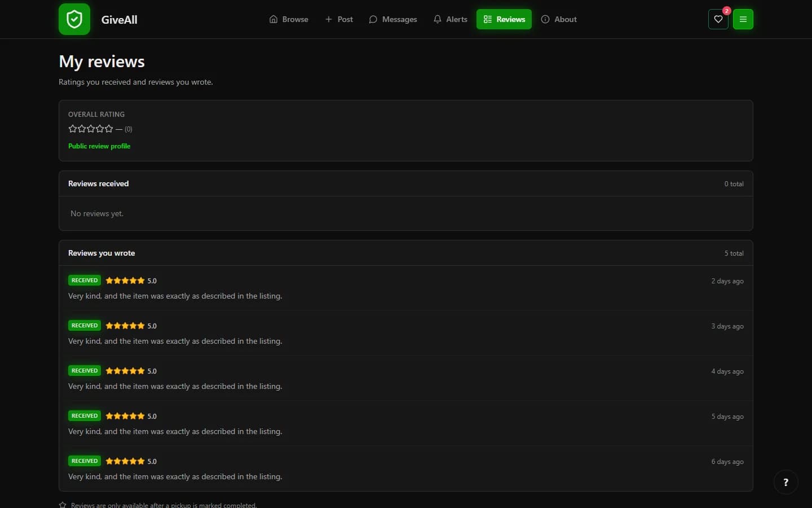Click the 'OVERALL RATING' label
812x508 pixels.
coord(96,114)
